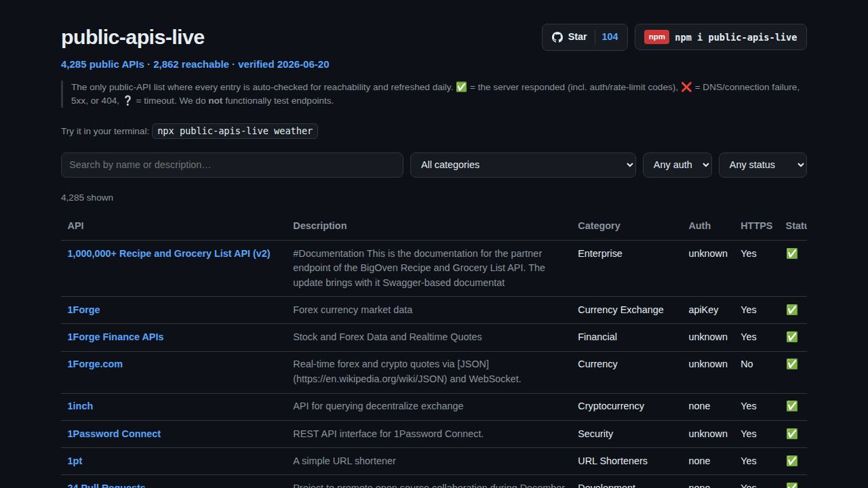Click the Forex currency market data description
This screenshot has height=488, width=868.
coord(353,310)
